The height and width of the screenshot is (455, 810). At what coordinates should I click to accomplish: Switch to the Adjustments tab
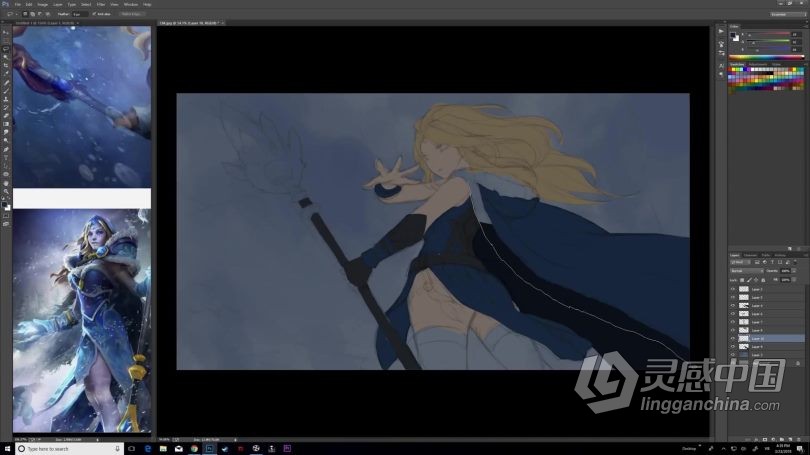(x=758, y=65)
